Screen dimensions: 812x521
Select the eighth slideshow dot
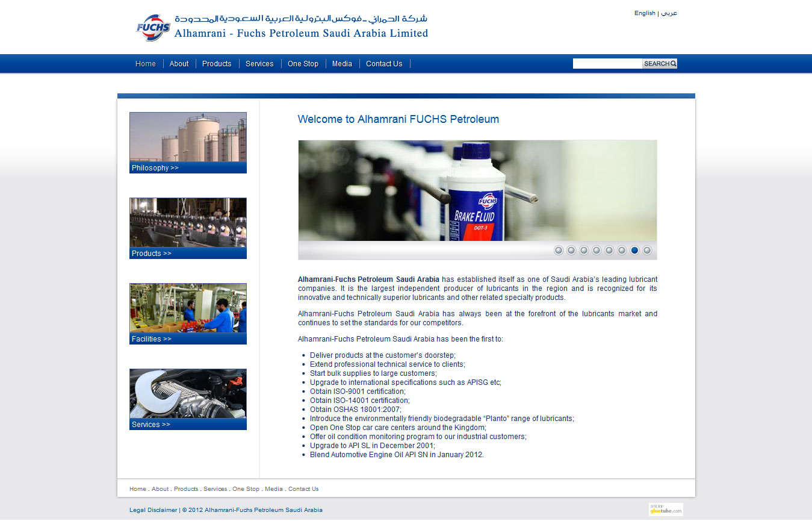647,251
